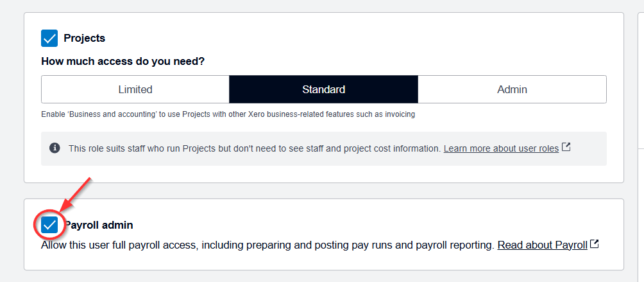Click the 'Business and accounting' helper note
The width and height of the screenshot is (644, 282).
point(228,114)
